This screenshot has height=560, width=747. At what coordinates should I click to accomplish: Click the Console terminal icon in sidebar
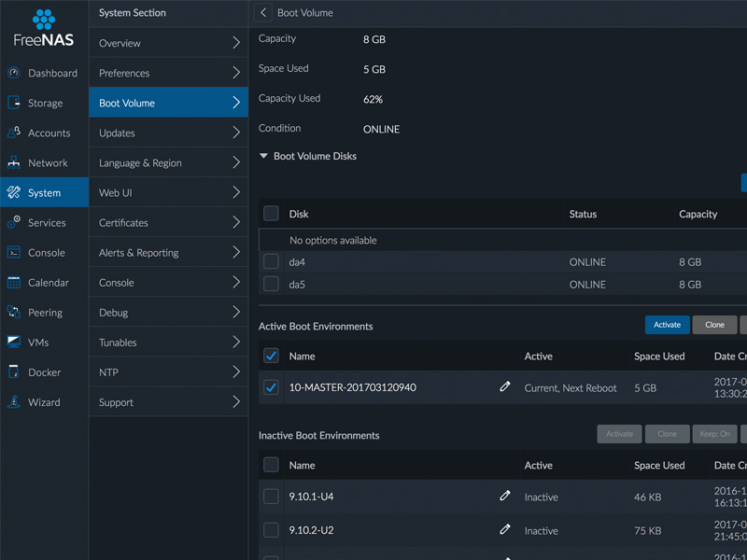point(14,252)
